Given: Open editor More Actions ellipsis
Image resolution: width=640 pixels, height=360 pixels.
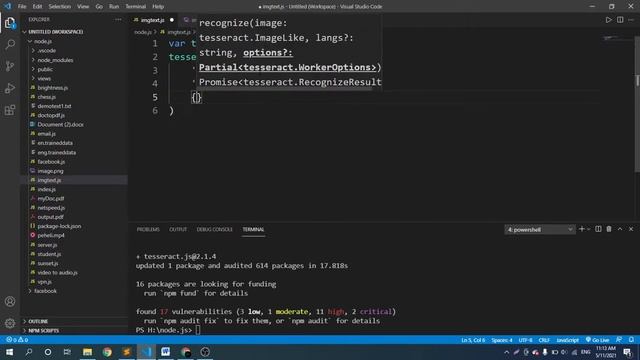Looking at the screenshot, I should pyautogui.click(x=631, y=20).
